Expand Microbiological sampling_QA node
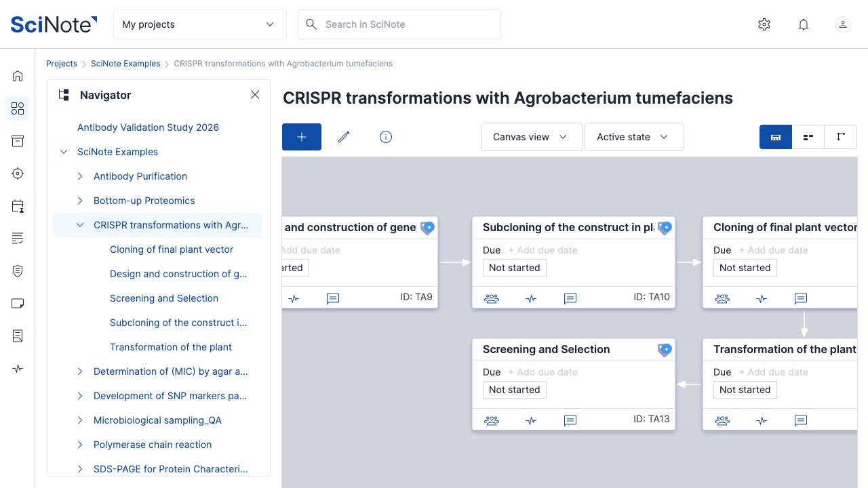 tap(80, 420)
